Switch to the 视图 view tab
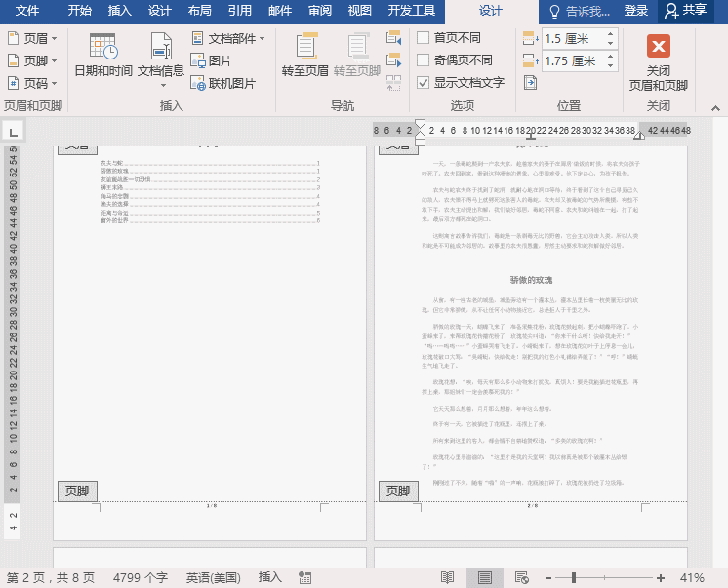The height and width of the screenshot is (588, 728). pos(360,10)
